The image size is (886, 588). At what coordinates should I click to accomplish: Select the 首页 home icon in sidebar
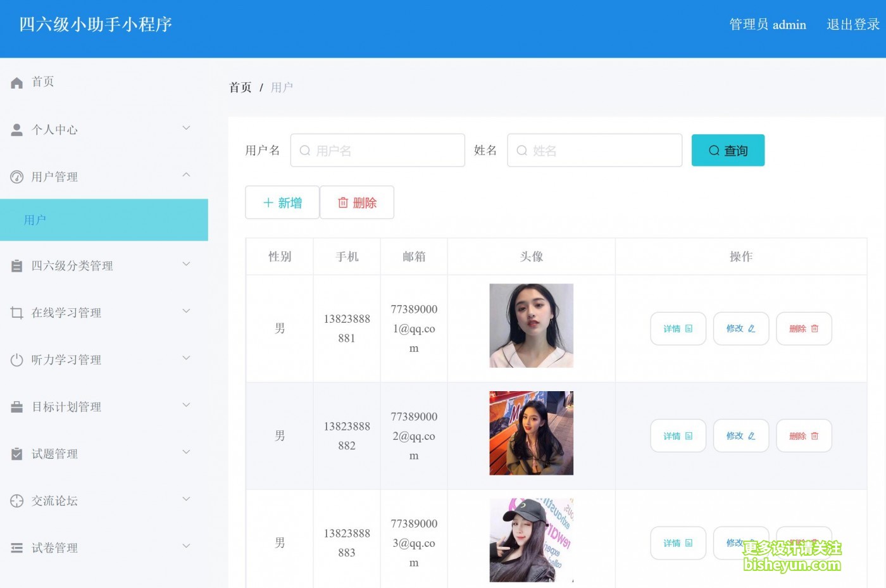click(x=16, y=82)
